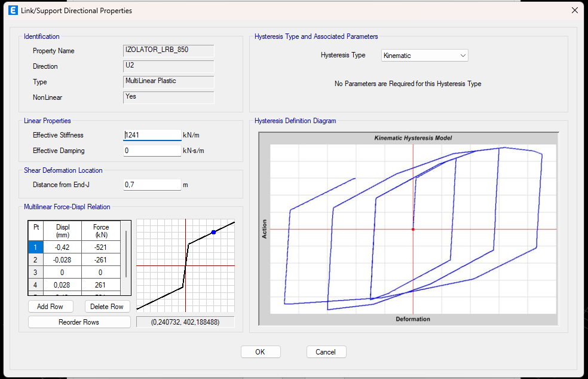Screen dimensions: 588x379
Task: Click the Multilinear Force-Displ Relation group title
Action: coord(67,207)
